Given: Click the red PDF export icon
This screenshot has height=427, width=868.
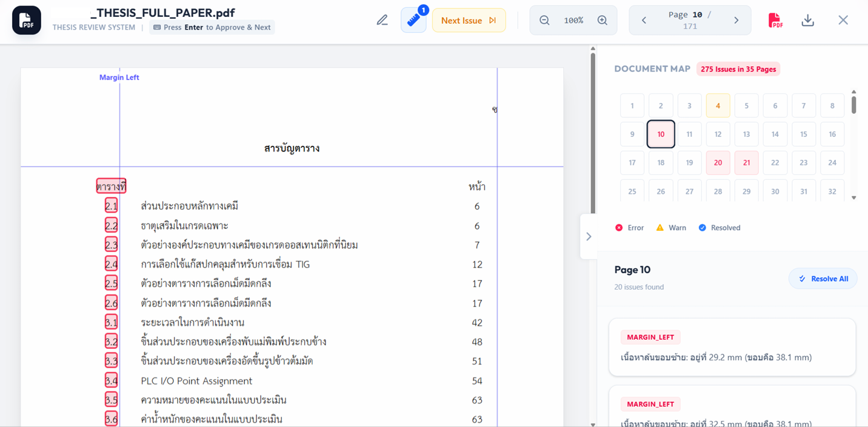Looking at the screenshot, I should click(775, 21).
